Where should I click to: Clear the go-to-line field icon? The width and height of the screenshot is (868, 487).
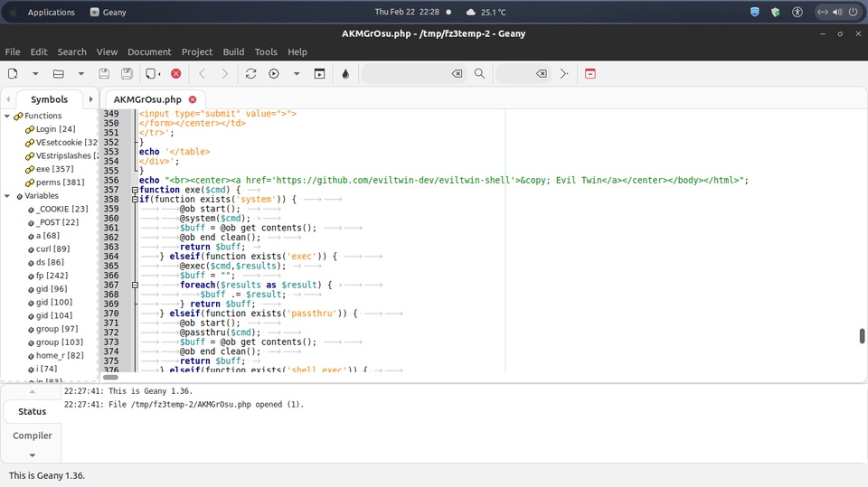click(x=542, y=73)
